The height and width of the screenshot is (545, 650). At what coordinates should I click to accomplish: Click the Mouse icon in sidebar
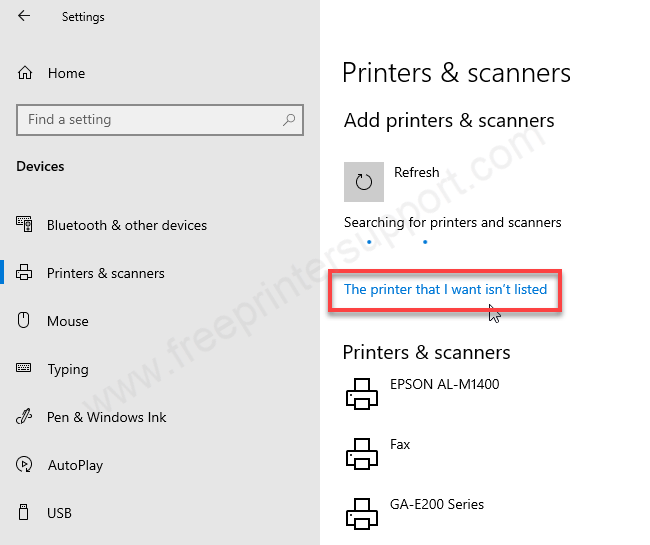pyautogui.click(x=25, y=321)
